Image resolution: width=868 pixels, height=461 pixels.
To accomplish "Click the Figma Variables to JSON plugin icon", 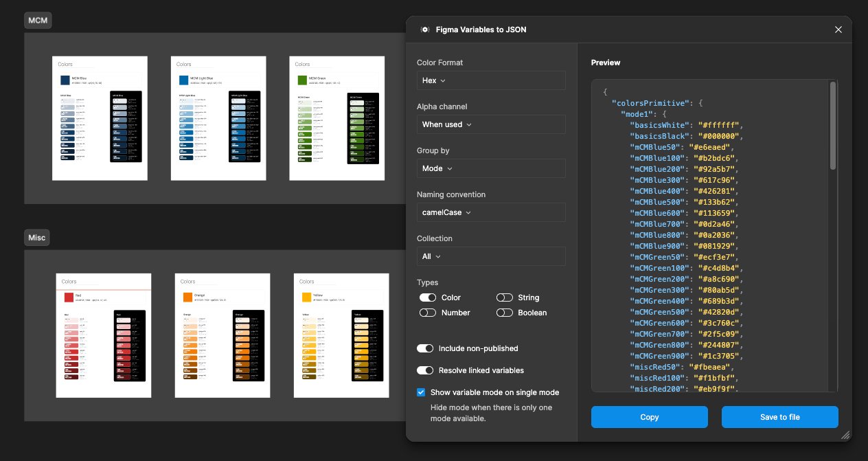I will click(x=426, y=30).
